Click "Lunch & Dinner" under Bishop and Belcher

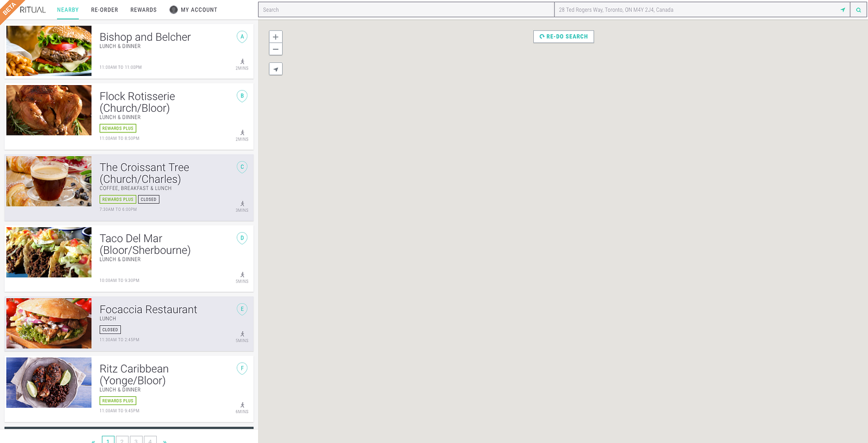click(120, 47)
